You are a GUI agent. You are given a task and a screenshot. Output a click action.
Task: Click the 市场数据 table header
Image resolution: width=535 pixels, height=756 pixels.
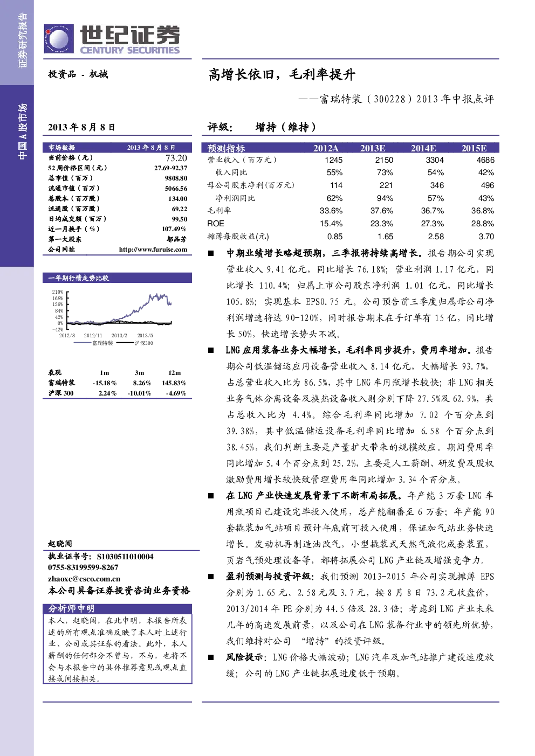[x=61, y=147]
